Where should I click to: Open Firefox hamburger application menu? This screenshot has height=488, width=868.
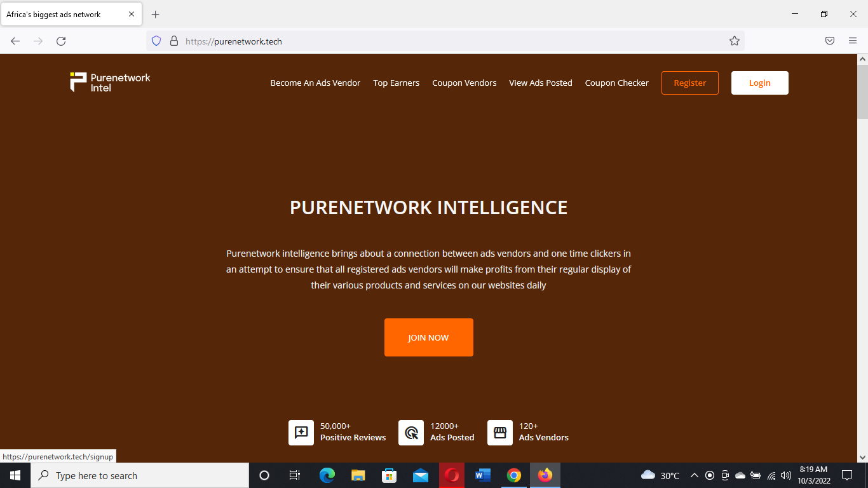853,41
